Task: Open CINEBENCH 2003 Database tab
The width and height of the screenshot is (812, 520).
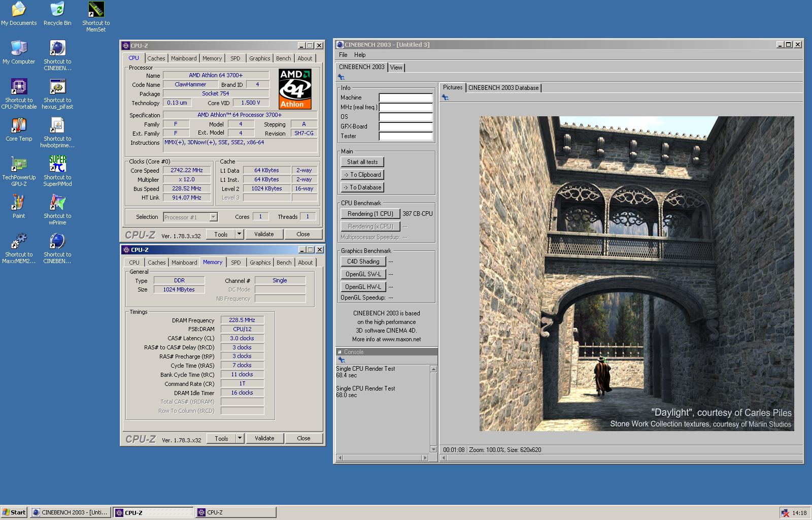Action: pyautogui.click(x=503, y=88)
